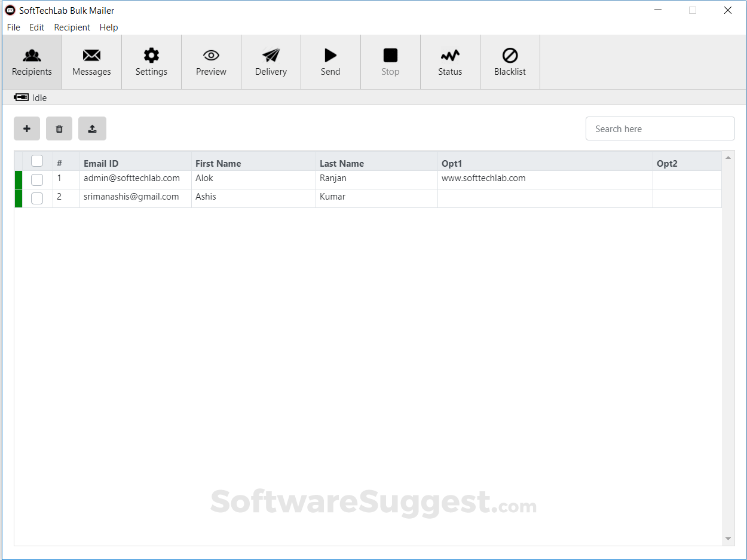
Task: Start sending with the Send icon
Action: pyautogui.click(x=330, y=62)
